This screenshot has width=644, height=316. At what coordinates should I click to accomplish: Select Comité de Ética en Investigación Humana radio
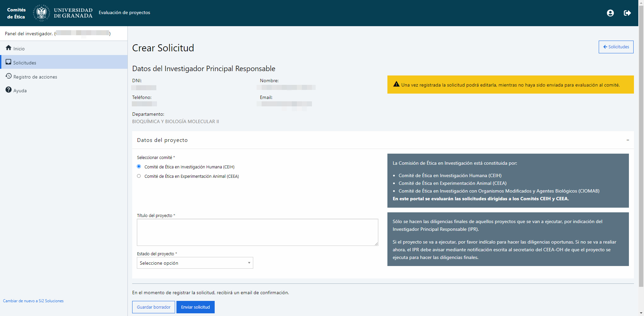(139, 167)
